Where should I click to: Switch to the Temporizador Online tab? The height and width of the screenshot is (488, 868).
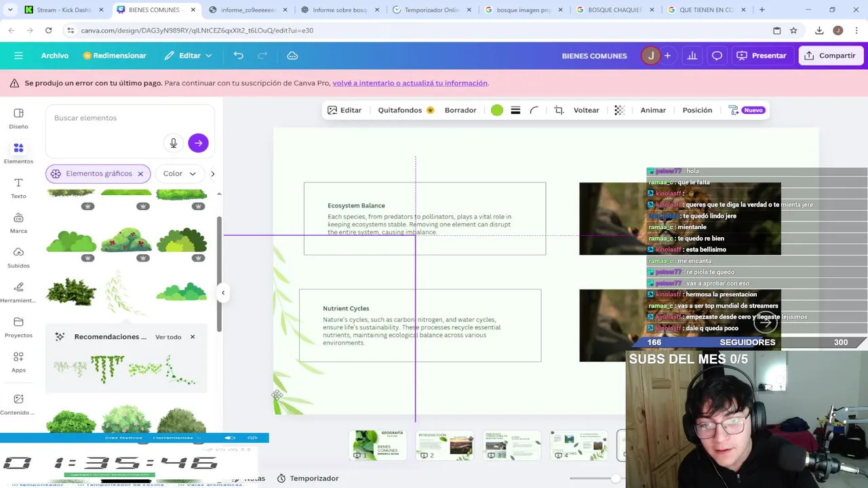click(432, 10)
